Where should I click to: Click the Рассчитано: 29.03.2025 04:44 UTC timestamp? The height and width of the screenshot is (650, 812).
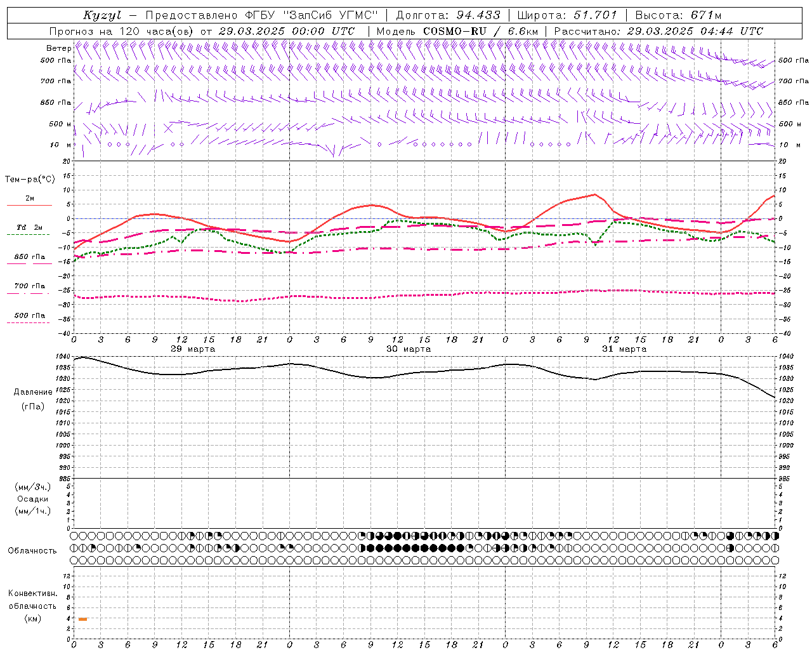point(658,31)
